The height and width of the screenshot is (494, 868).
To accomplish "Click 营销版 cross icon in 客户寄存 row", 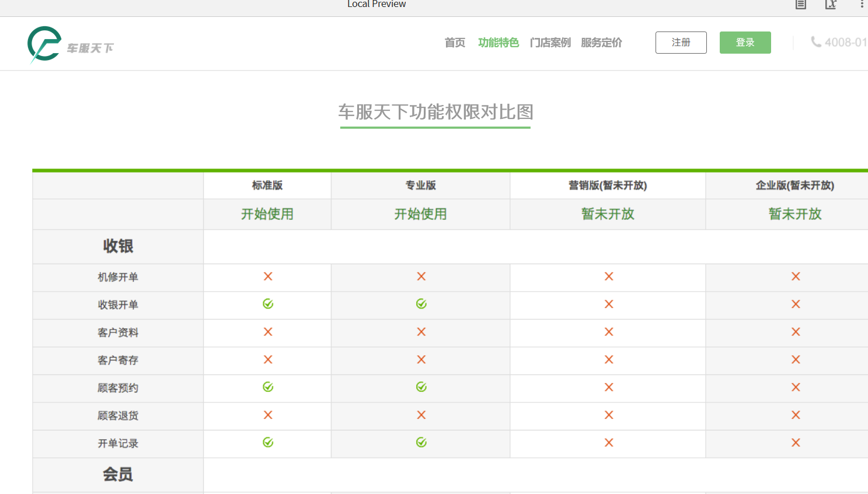I will click(609, 360).
